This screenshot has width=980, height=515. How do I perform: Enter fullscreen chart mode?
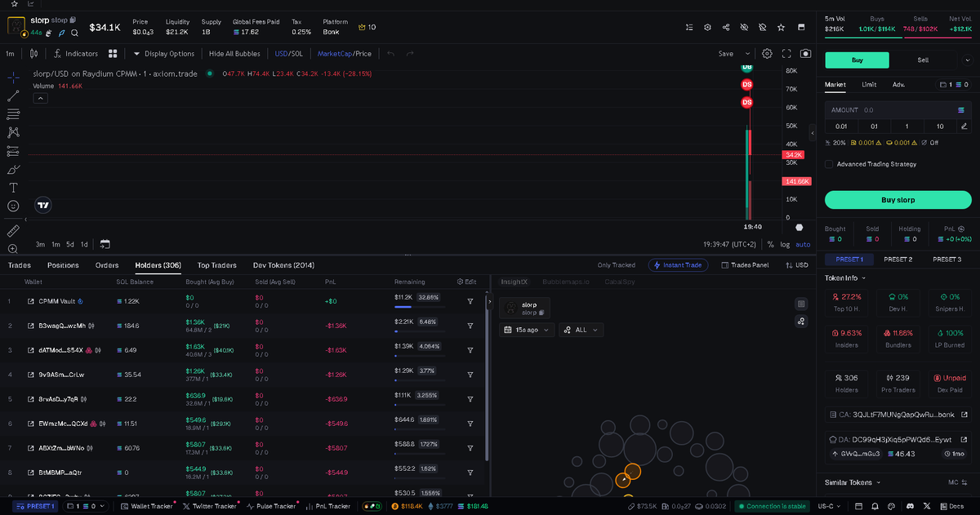click(786, 54)
